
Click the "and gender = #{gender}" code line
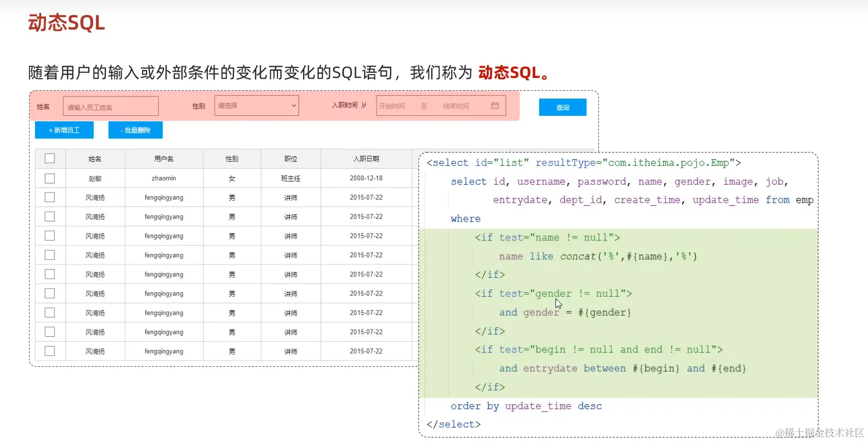pos(565,312)
